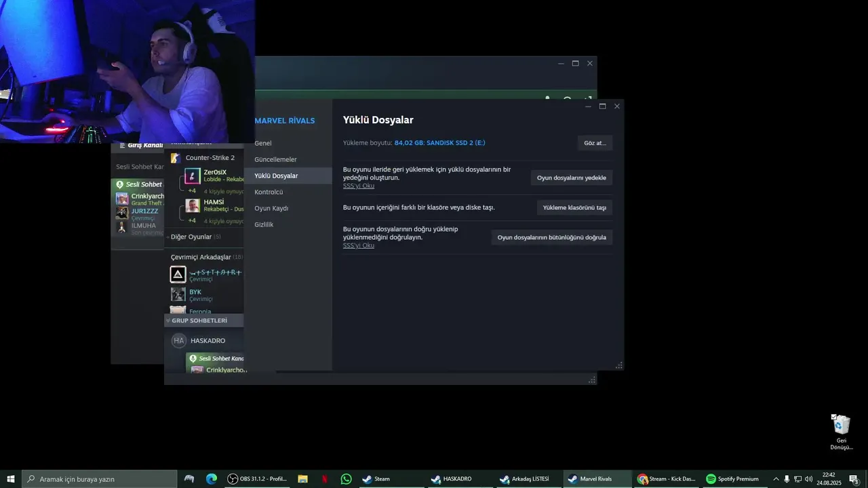
Task: Click the triangle-logo friend avatar
Action: [178, 274]
